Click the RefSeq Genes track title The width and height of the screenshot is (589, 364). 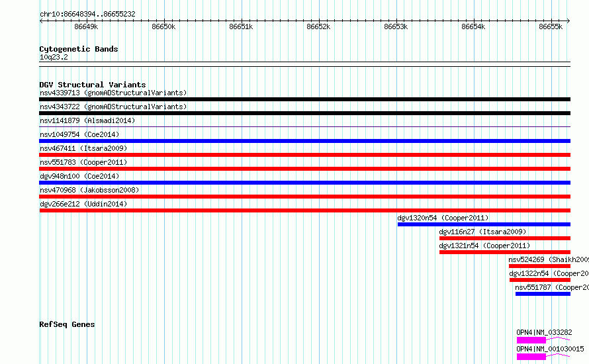coord(67,324)
